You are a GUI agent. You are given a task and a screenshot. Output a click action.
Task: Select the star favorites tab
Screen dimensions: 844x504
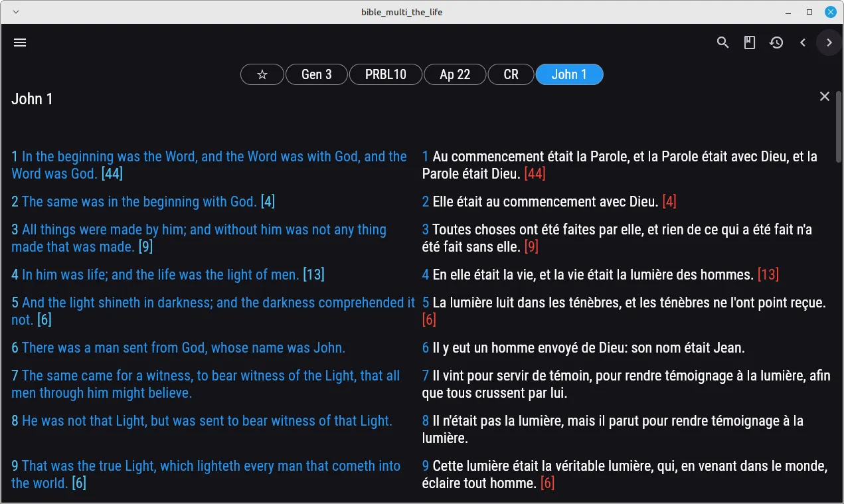262,74
